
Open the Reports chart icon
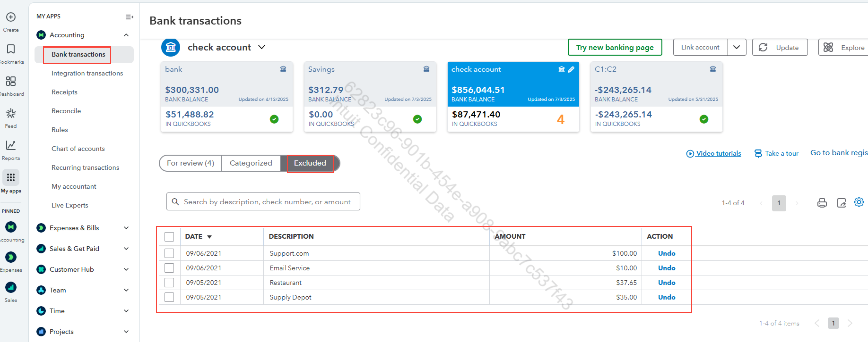pos(11,145)
